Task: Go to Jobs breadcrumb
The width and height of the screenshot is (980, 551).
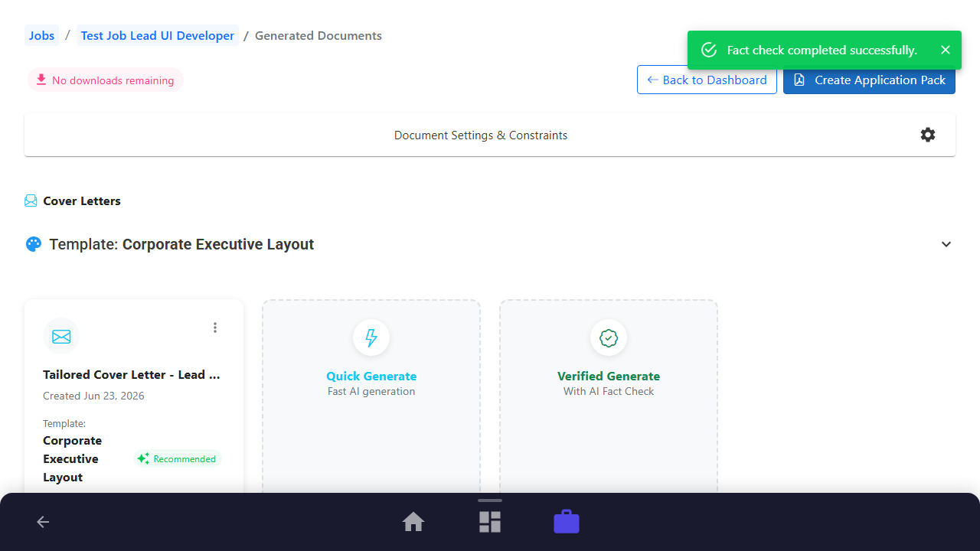Action: (x=42, y=36)
